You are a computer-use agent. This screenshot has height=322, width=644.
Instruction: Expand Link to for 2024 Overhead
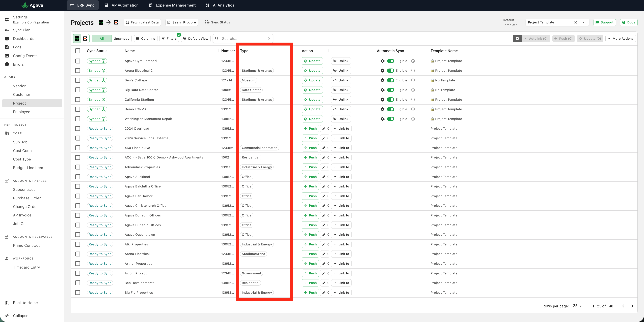click(341, 128)
